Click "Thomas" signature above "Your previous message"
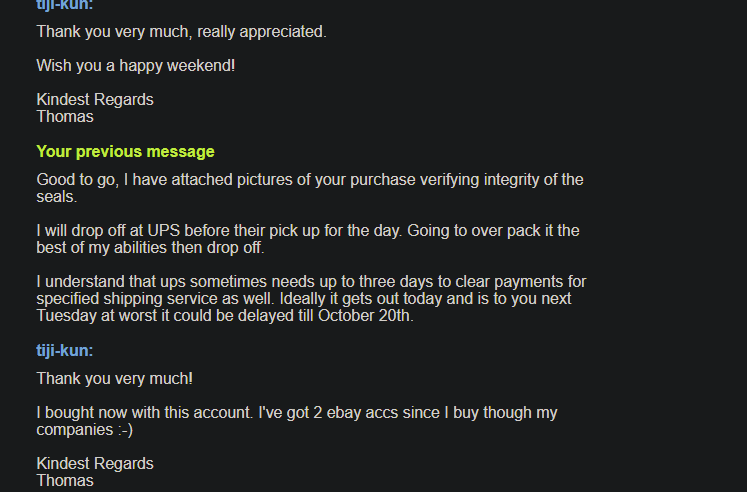747x492 pixels. [65, 117]
